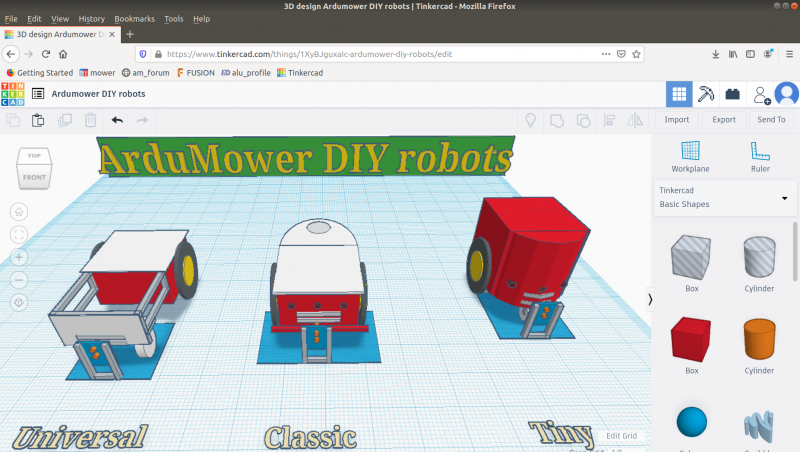Open the user profile avatar
The height and width of the screenshot is (452, 800).
[787, 94]
